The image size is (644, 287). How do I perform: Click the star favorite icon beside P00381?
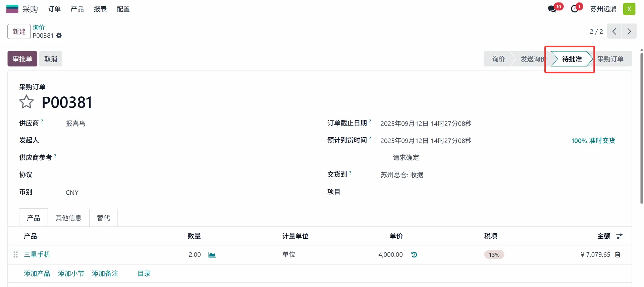click(x=26, y=102)
